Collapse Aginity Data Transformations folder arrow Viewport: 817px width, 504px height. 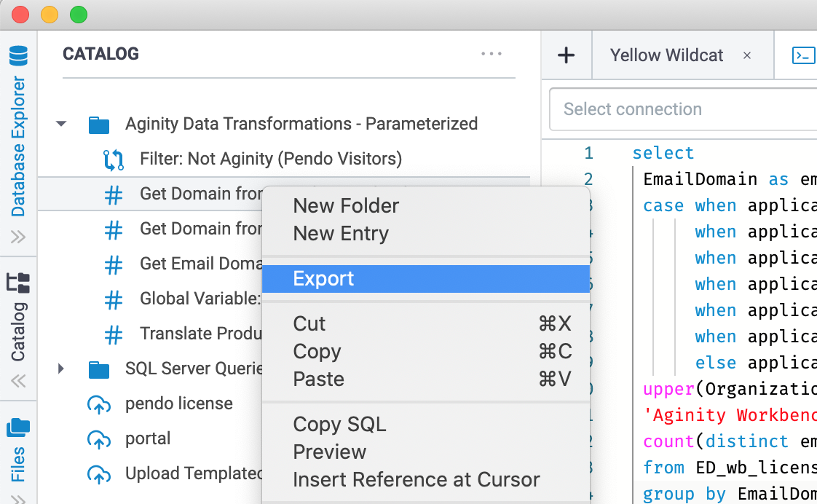(61, 124)
